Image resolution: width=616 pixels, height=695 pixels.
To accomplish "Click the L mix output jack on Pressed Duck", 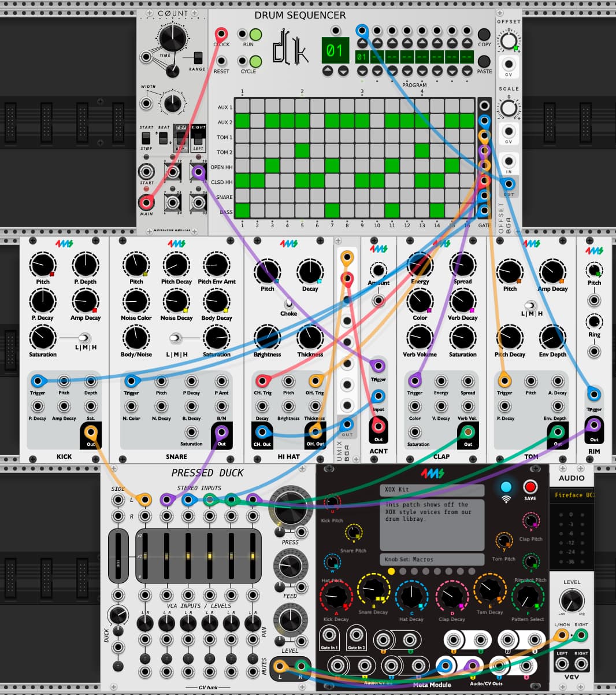I will 279,666.
